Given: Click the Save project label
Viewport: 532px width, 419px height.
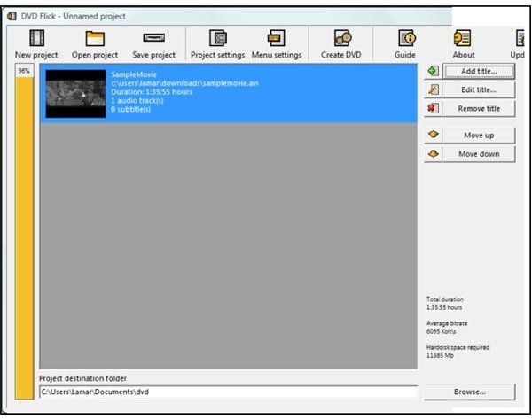Looking at the screenshot, I should tap(153, 55).
